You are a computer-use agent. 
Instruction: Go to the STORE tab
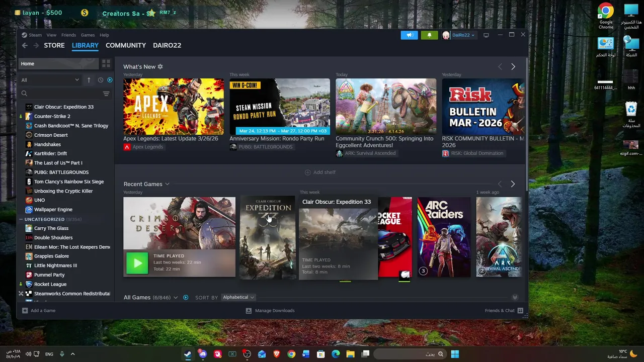point(54,45)
